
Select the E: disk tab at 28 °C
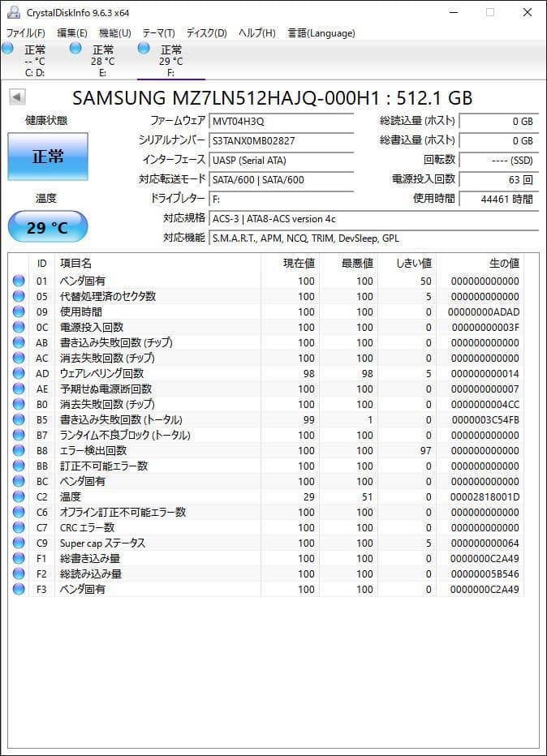point(103,61)
